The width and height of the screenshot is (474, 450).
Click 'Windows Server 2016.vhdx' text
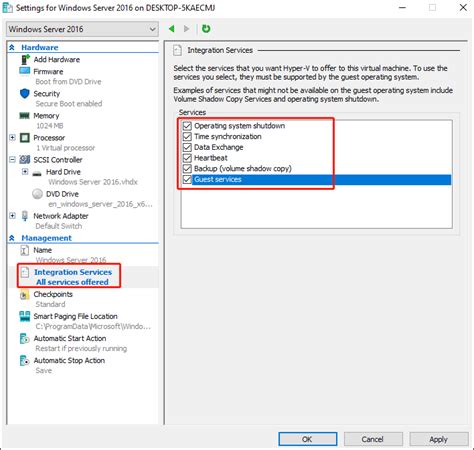click(x=93, y=182)
